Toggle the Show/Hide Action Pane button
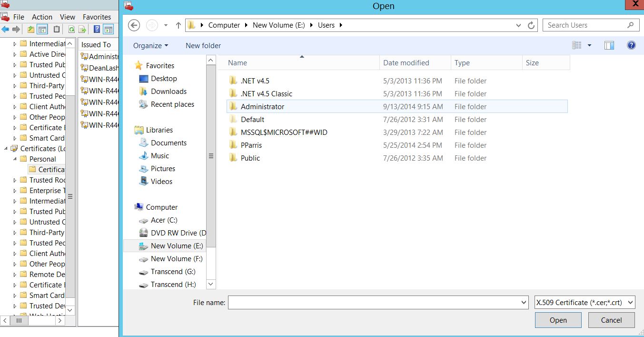 click(x=109, y=30)
